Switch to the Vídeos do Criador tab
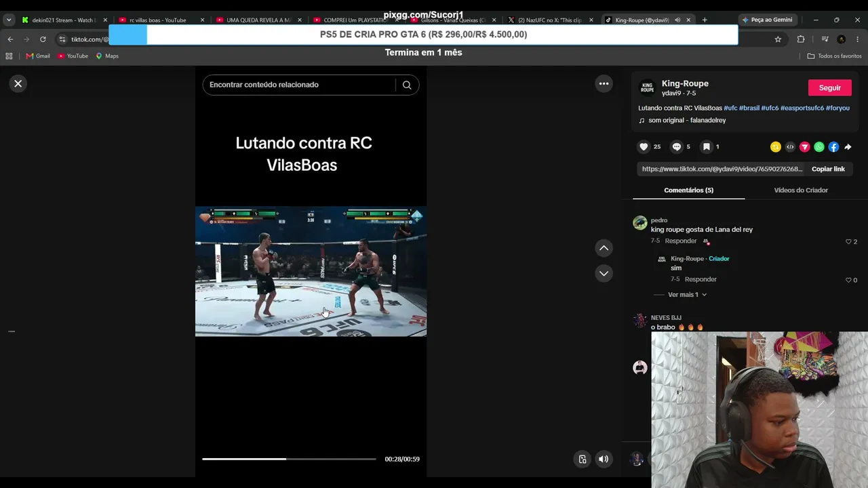This screenshot has height=488, width=868. click(x=801, y=190)
